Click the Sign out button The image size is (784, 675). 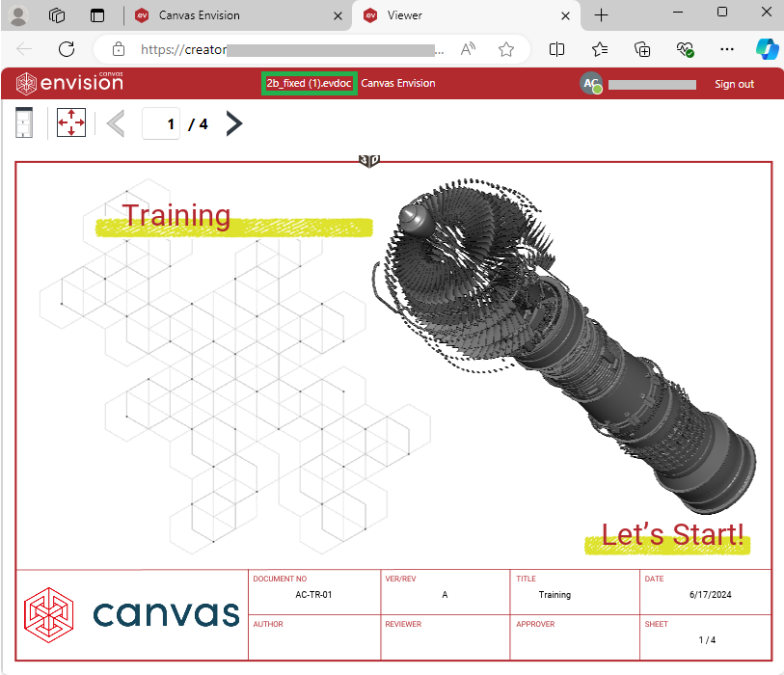click(734, 84)
